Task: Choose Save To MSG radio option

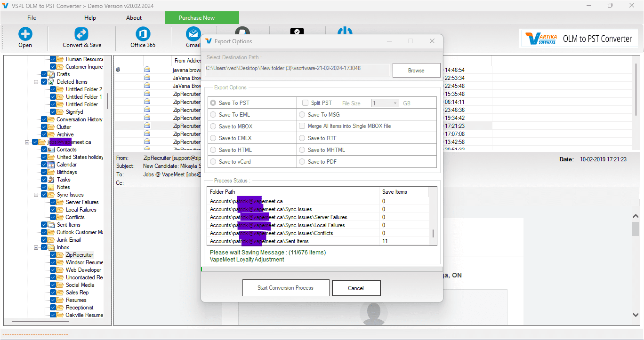Action: click(x=302, y=114)
